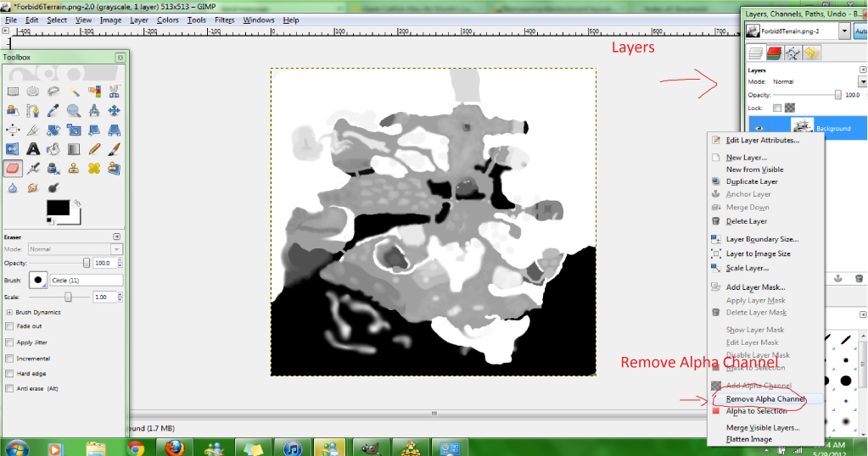Open the Layers tab configuration arrow
868x456 pixels.
point(862,70)
